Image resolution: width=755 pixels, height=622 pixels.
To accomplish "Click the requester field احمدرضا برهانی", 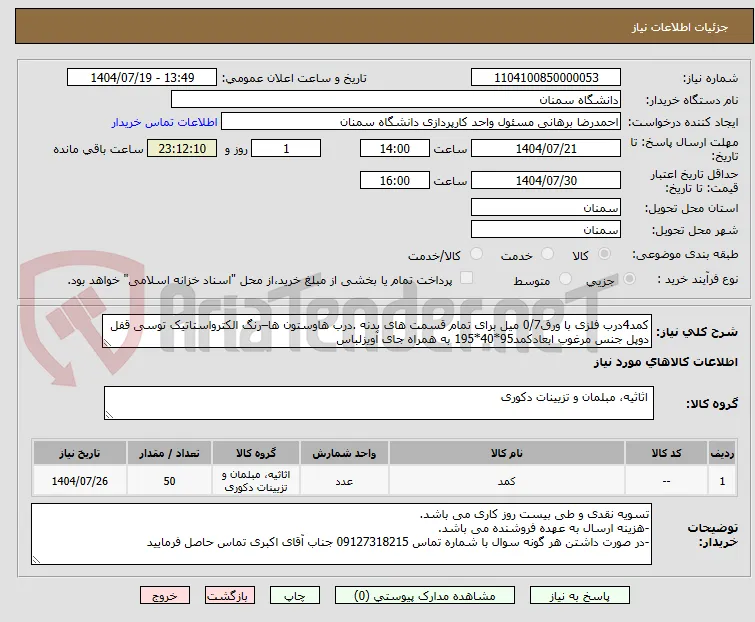I will [x=421, y=122].
